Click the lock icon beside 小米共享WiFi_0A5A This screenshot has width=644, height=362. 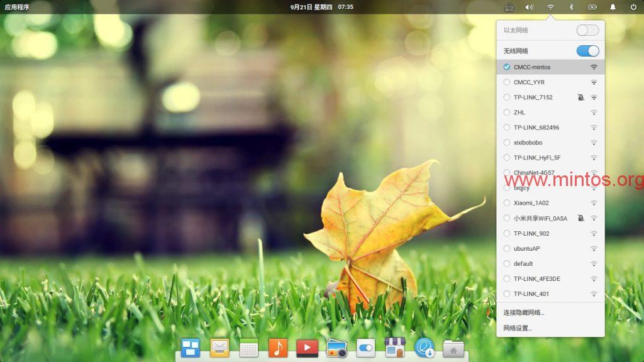point(580,218)
